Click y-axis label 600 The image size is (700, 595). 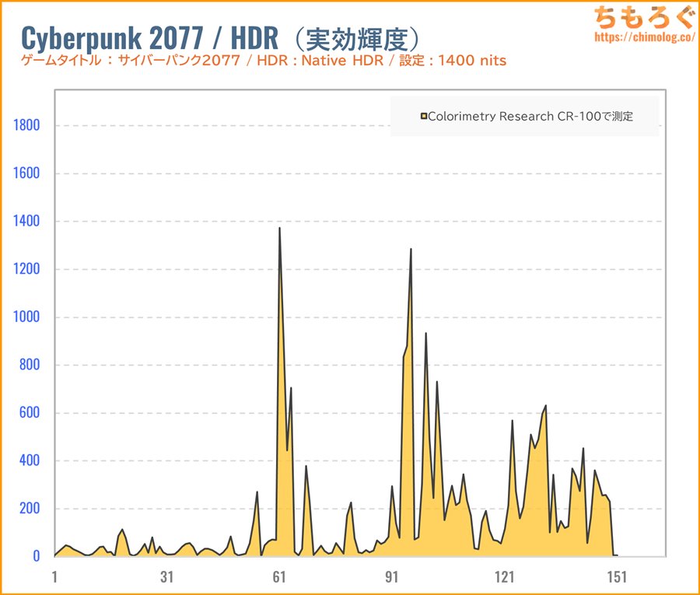[x=30, y=412]
